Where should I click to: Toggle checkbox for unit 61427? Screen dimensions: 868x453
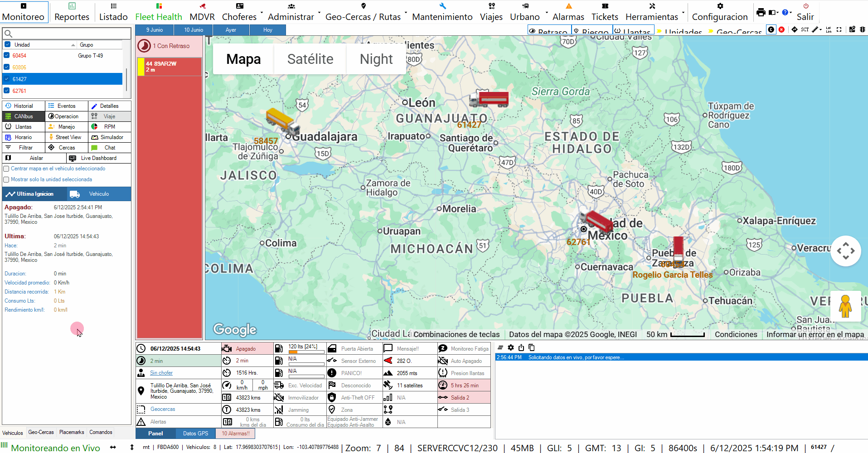pos(6,79)
